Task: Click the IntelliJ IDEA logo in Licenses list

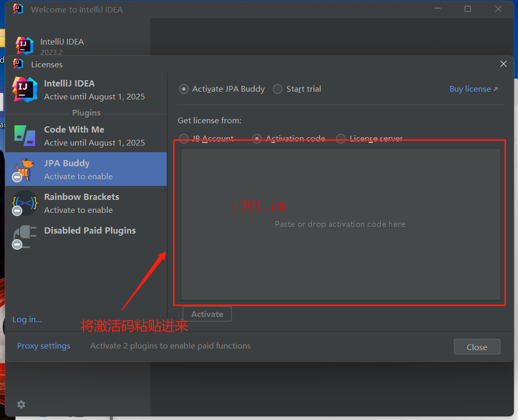Action: click(x=25, y=90)
